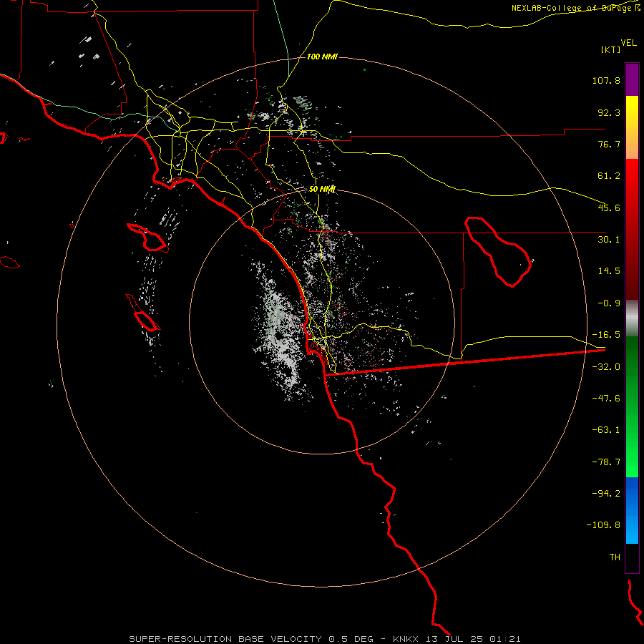Pick the blue segment of velocity scale

(x=632, y=510)
